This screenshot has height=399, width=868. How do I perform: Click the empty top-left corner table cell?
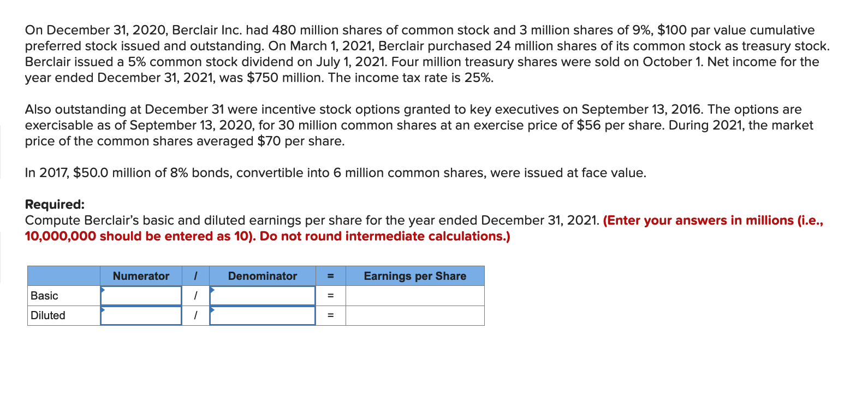tap(63, 276)
